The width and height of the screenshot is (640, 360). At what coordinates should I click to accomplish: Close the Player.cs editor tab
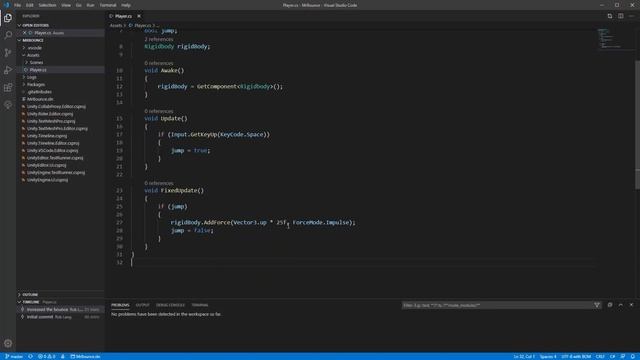(x=139, y=16)
